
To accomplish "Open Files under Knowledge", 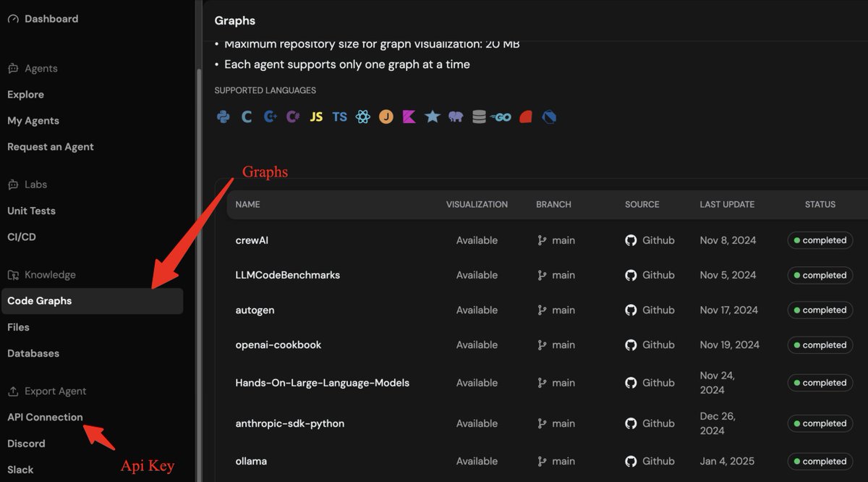I will [x=18, y=327].
